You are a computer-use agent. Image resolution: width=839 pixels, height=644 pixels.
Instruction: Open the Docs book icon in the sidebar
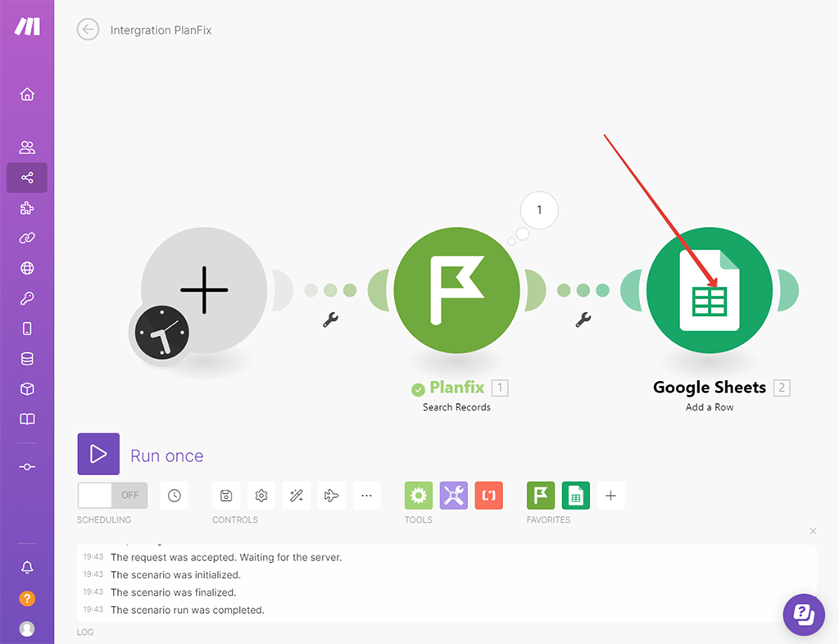[x=27, y=419]
